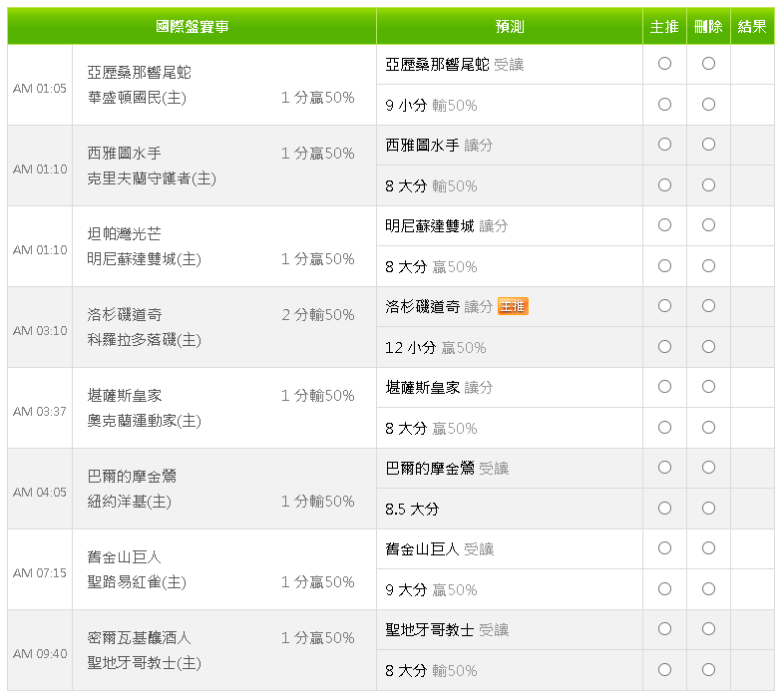Toggle 主推 radio in 洛杉磯道奇 讓分 row
Screen dimensions: 784x699
tap(664, 306)
